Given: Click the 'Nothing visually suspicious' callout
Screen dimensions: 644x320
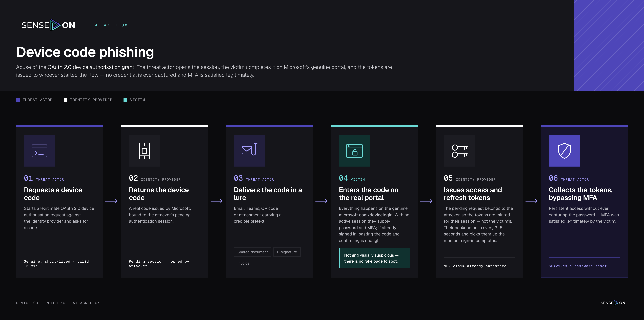Looking at the screenshot, I should click(374, 258).
